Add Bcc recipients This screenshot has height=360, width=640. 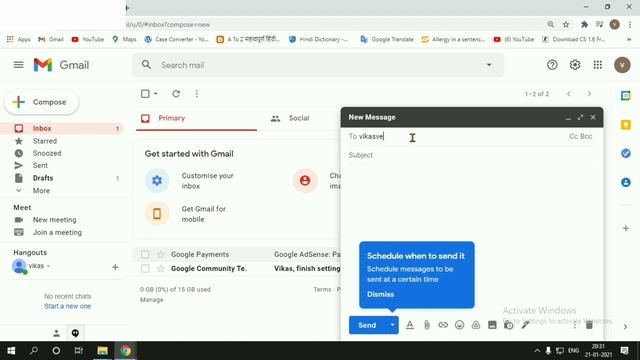(587, 136)
